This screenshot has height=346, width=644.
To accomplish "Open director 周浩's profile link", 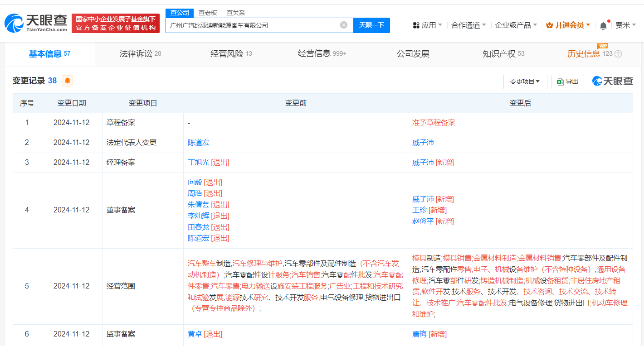I will click(x=195, y=193).
